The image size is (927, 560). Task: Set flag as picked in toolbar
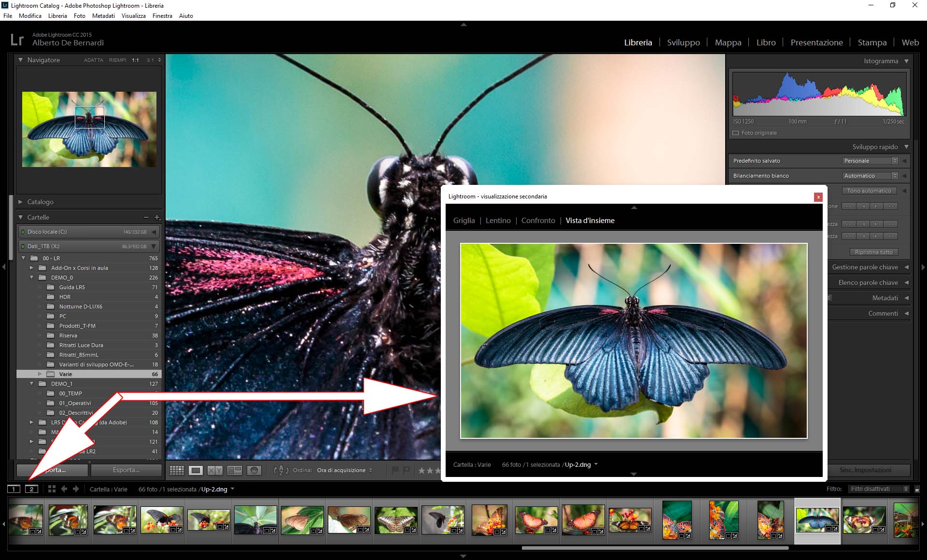point(395,470)
